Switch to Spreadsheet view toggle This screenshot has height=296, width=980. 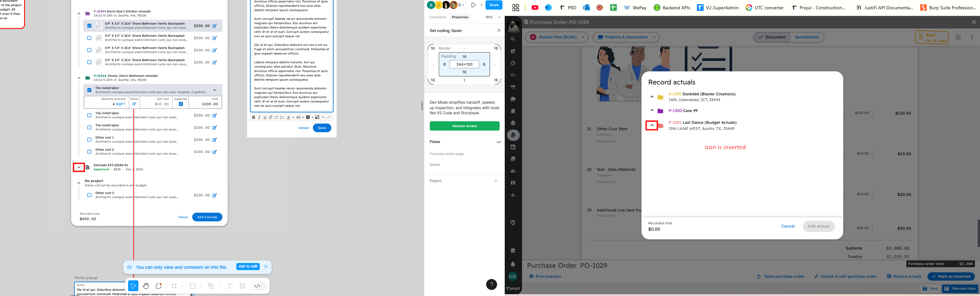(x=807, y=37)
